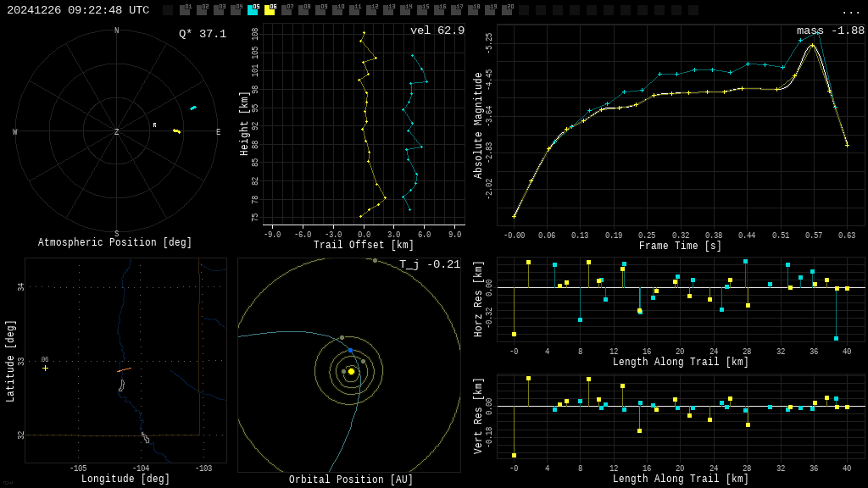Click the vel 62.9 readout

tap(437, 30)
